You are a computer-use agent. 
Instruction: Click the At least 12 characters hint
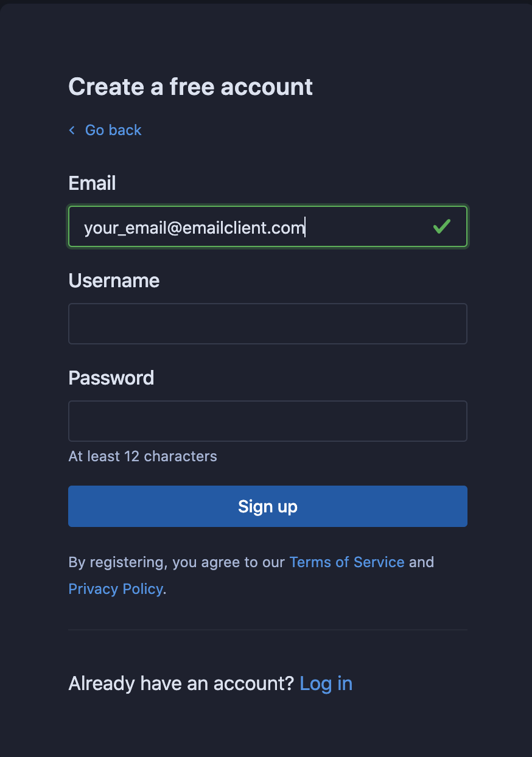point(142,456)
